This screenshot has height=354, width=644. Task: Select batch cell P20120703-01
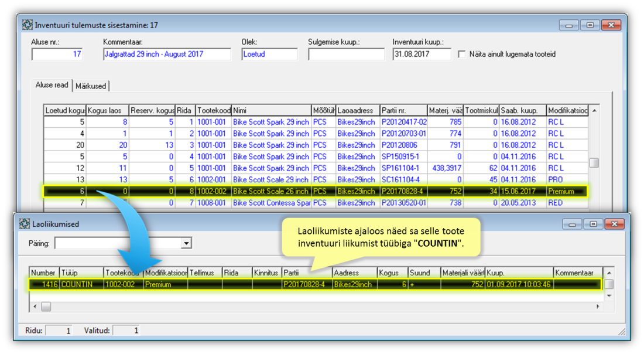pyautogui.click(x=404, y=134)
